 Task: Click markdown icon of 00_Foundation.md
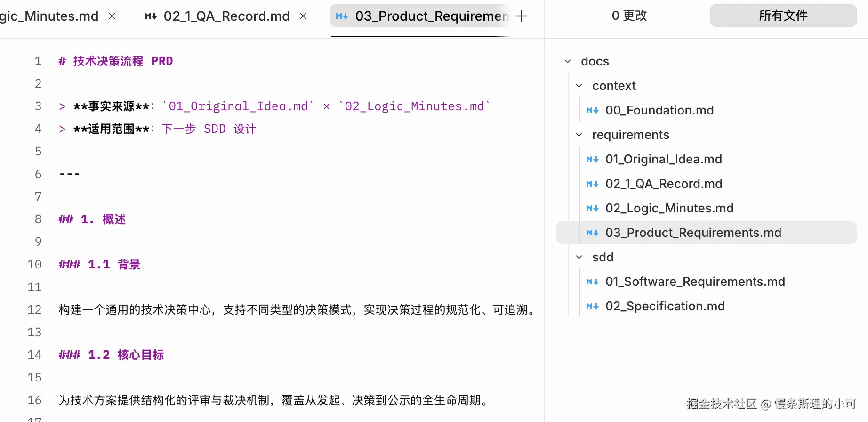[592, 110]
